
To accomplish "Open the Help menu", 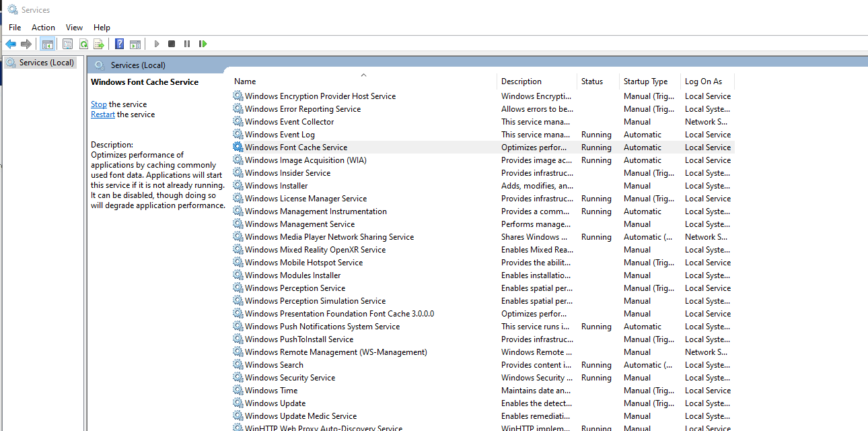I will (102, 28).
